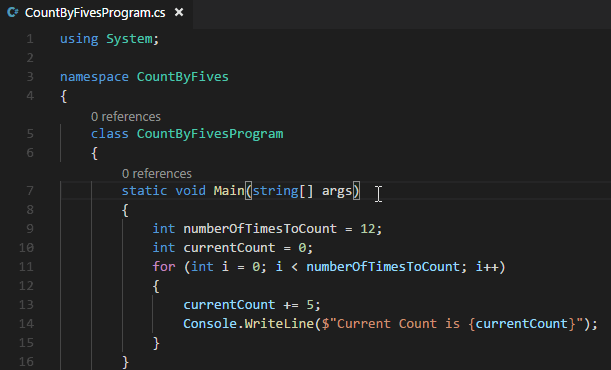Click the 'System' identifier on line 1
Image resolution: width=611 pixels, height=370 pixels.
pos(129,39)
